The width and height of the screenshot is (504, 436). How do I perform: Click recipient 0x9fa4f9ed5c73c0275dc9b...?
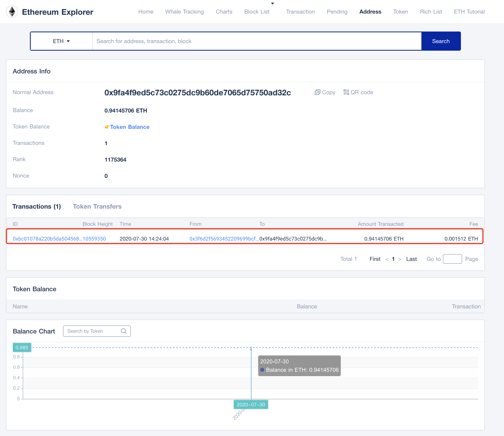293,239
